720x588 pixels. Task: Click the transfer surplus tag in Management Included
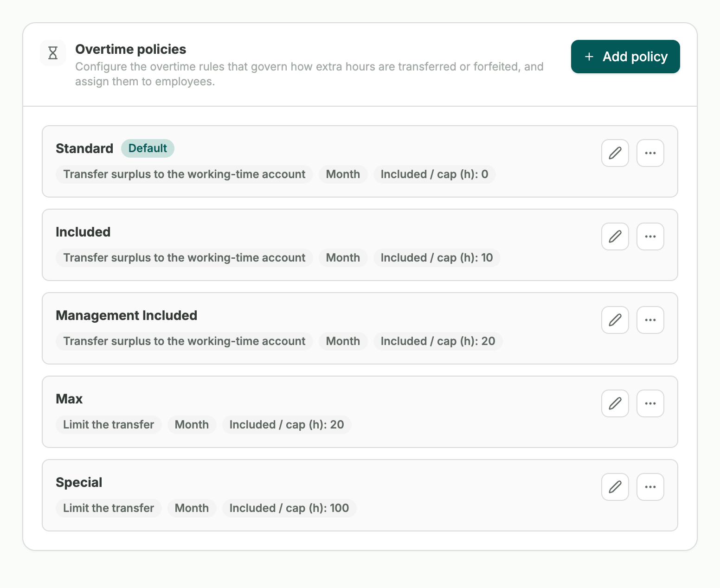(184, 341)
